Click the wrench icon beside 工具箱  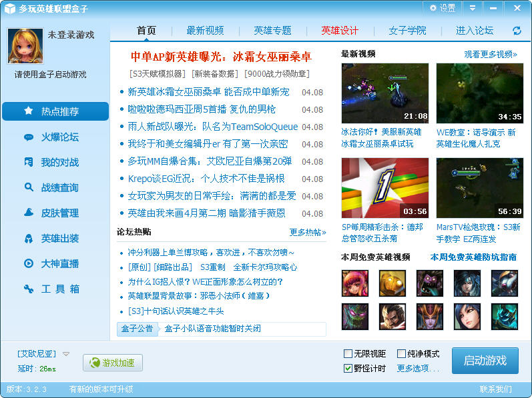[x=29, y=289]
